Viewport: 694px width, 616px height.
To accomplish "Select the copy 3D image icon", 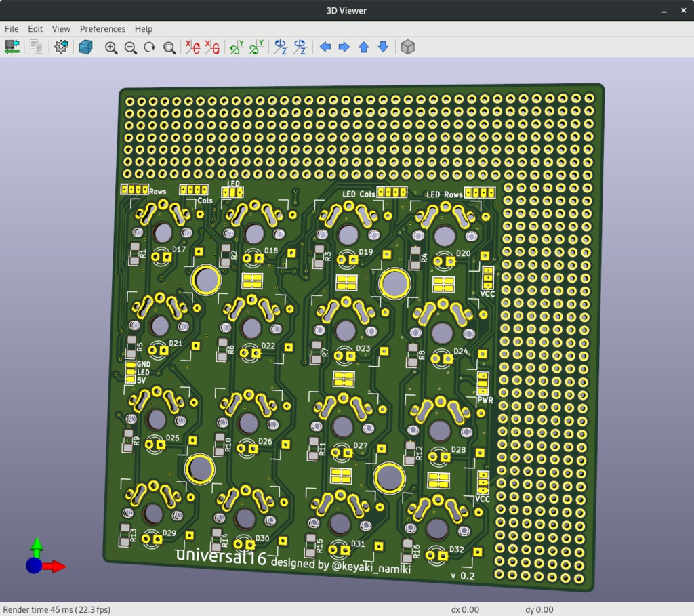I will coord(35,47).
